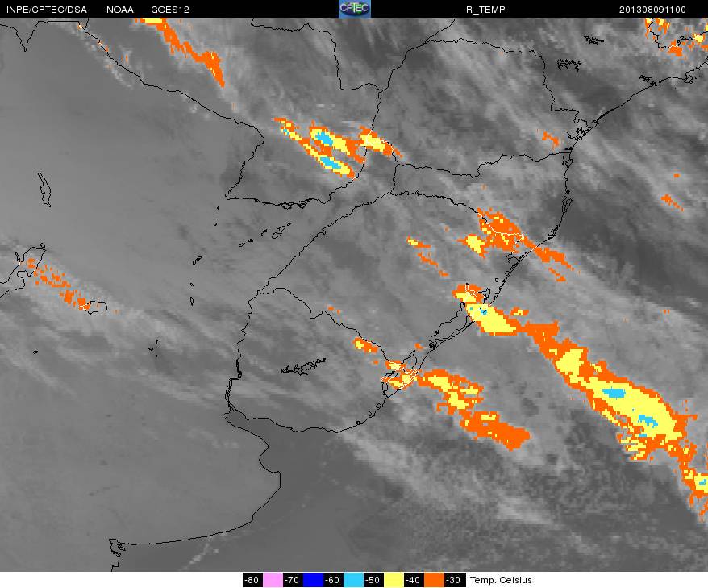The height and width of the screenshot is (588, 708).
Task: Click the 201308091100 timestamp
Action: (652, 10)
